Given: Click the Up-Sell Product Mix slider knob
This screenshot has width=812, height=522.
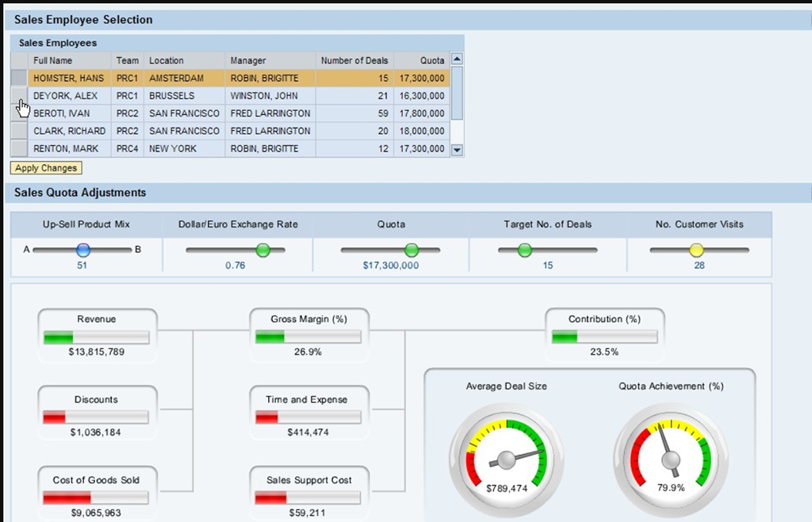Looking at the screenshot, I should pyautogui.click(x=82, y=250).
